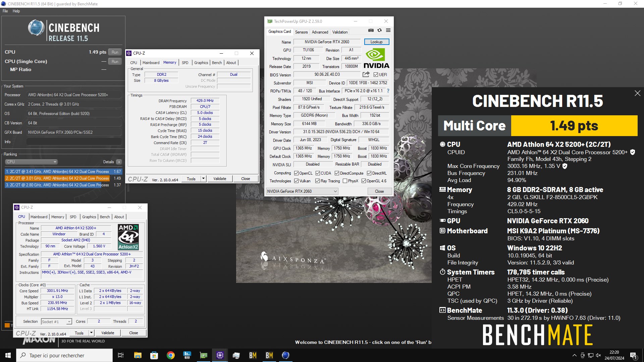Toggle the Ray Tracing checkbox
This screenshot has width=644, height=362.
(x=317, y=181)
